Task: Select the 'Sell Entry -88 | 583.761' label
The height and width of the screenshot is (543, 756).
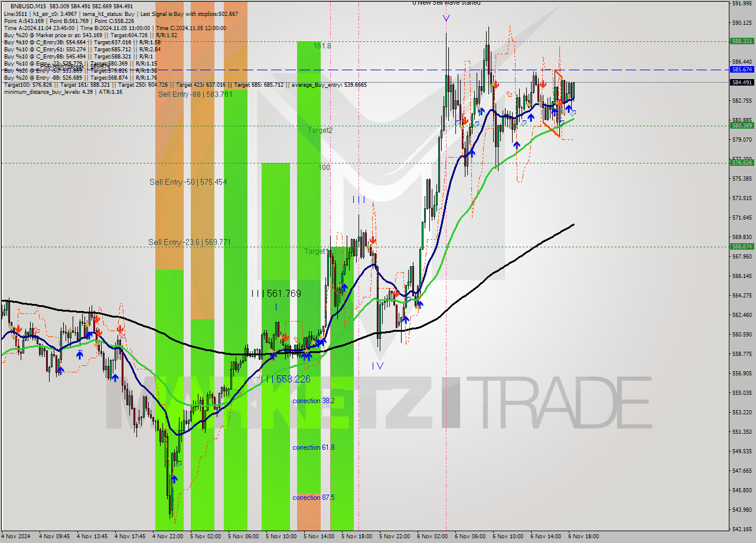Action: 195,94
